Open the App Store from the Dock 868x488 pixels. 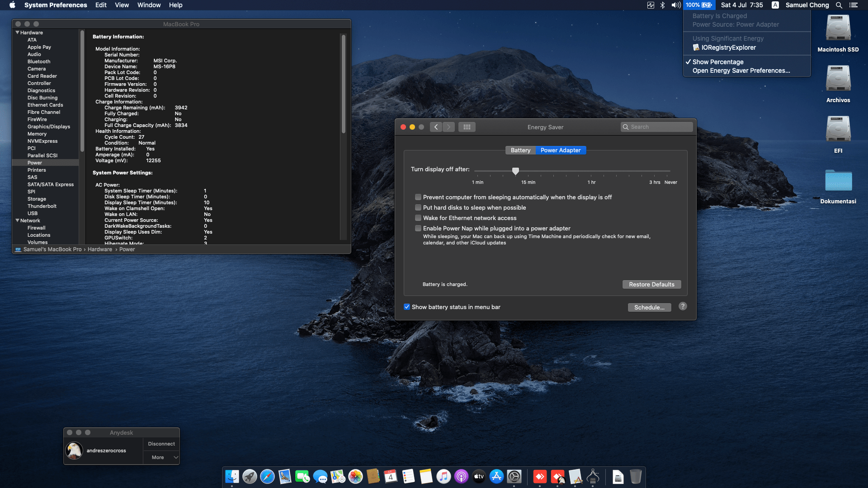[x=496, y=477]
